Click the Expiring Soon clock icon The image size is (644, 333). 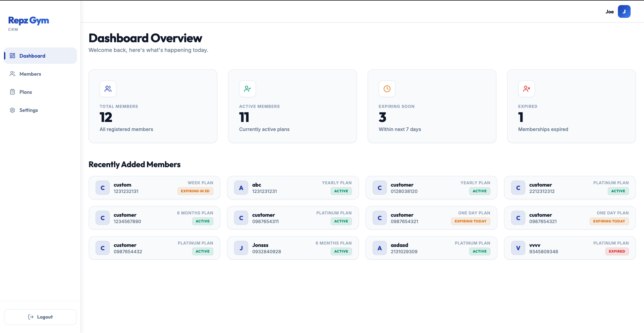[387, 89]
